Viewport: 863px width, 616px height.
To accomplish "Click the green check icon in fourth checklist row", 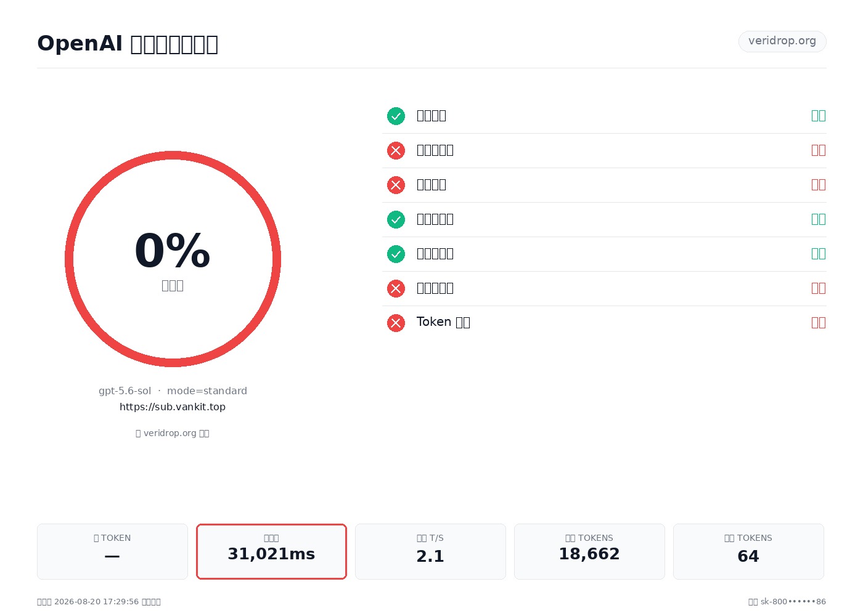I will coord(396,219).
